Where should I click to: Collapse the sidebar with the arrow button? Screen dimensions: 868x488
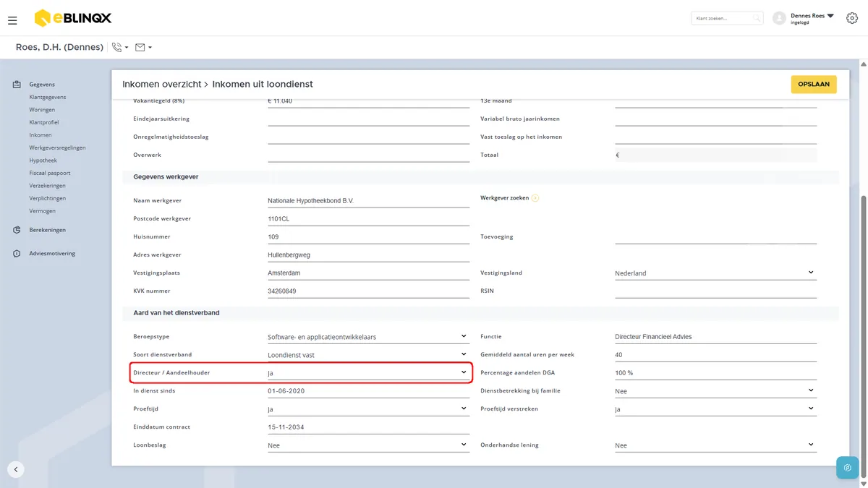click(16, 469)
